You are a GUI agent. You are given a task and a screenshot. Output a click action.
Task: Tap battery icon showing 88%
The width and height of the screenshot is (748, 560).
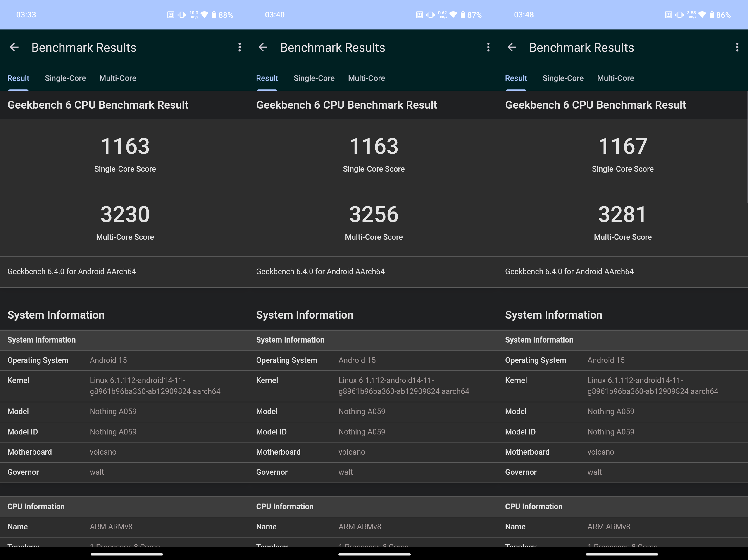click(214, 15)
